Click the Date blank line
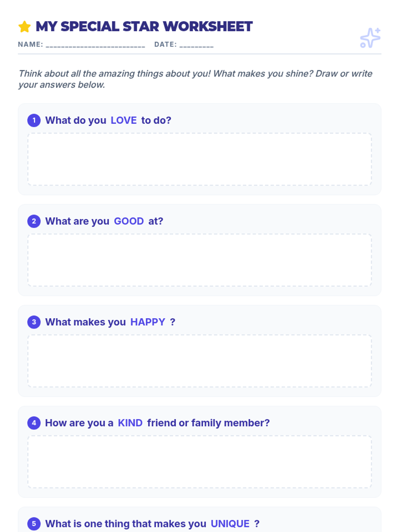The image size is (399, 532). [197, 45]
